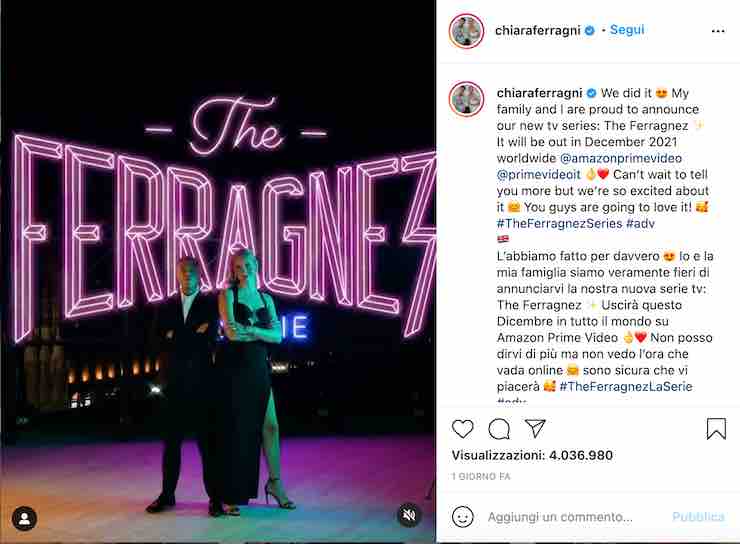Open the #TheFerragnezLaSerie hashtag

pyautogui.click(x=626, y=386)
